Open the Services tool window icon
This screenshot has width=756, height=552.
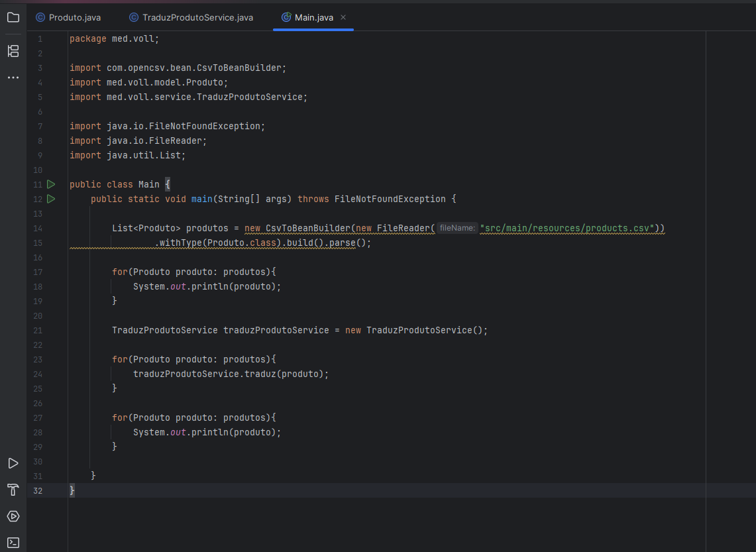point(13,516)
